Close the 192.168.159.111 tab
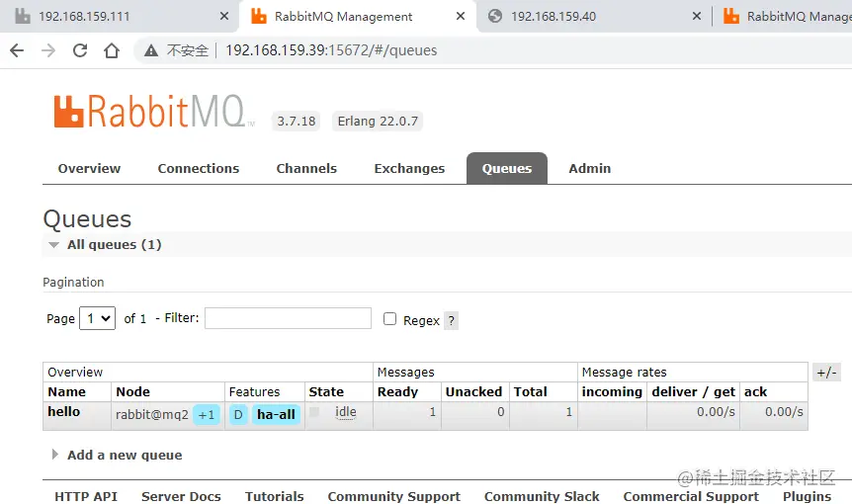This screenshot has width=852, height=504. point(223,16)
